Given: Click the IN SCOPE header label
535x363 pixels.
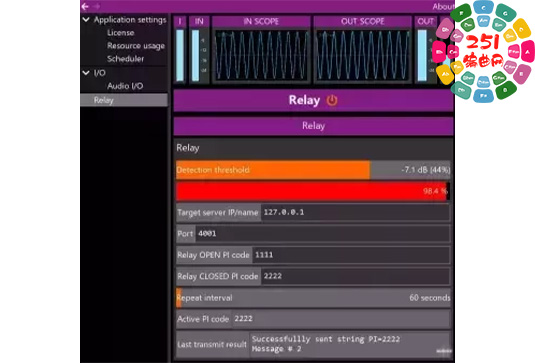Looking at the screenshot, I should click(x=261, y=21).
